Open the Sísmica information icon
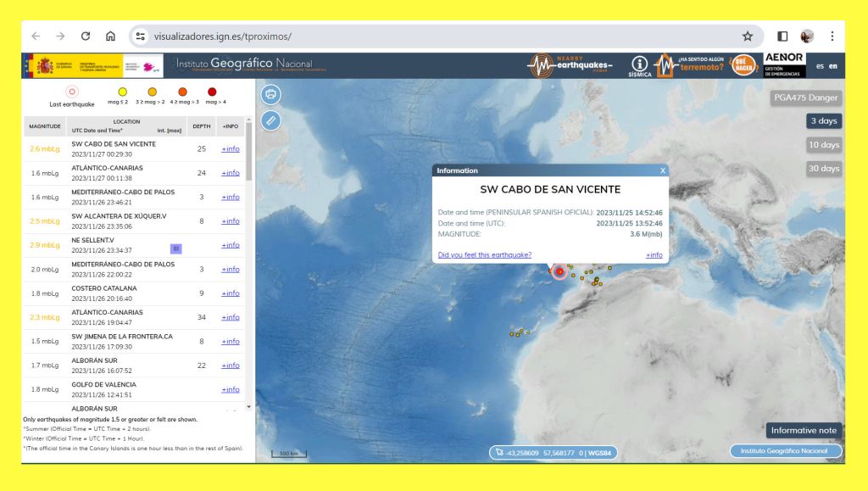The height and width of the screenshot is (491, 868). (x=640, y=66)
